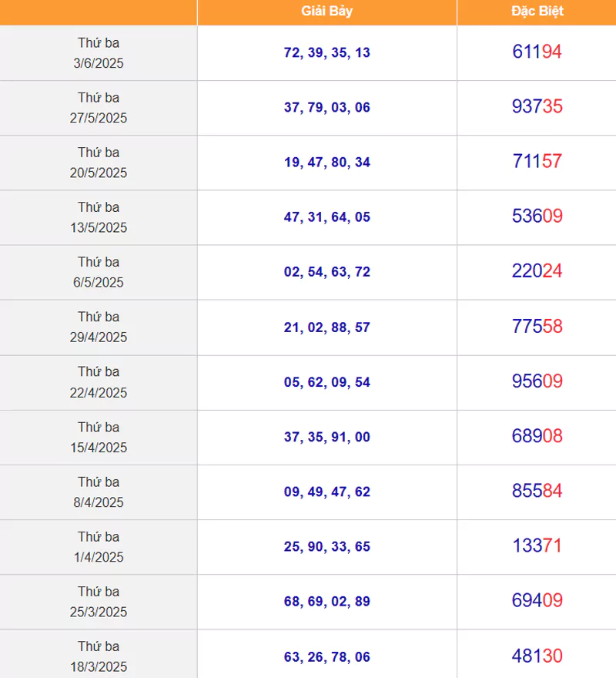
Task: Click special prize number 22024
Action: coord(537,271)
